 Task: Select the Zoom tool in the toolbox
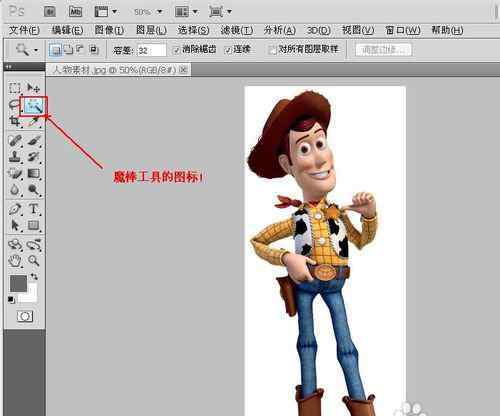(33, 261)
